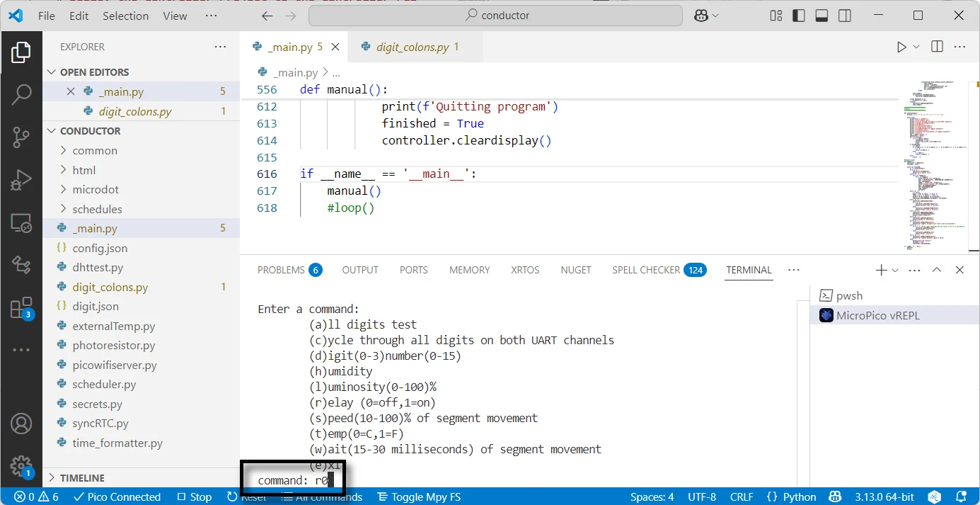Screen dimensions: 980x505
Task: Show additional activity bar views ellipsis
Action: 21,350
